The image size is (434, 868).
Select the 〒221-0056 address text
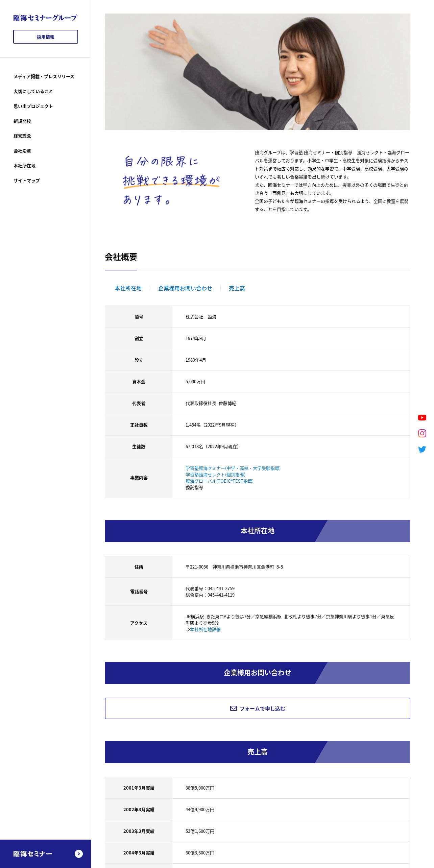[234, 567]
